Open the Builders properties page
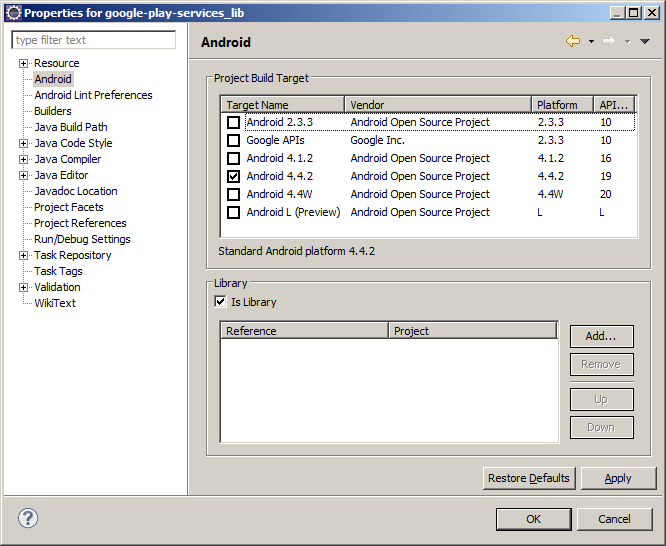Image resolution: width=666 pixels, height=546 pixels. (53, 111)
